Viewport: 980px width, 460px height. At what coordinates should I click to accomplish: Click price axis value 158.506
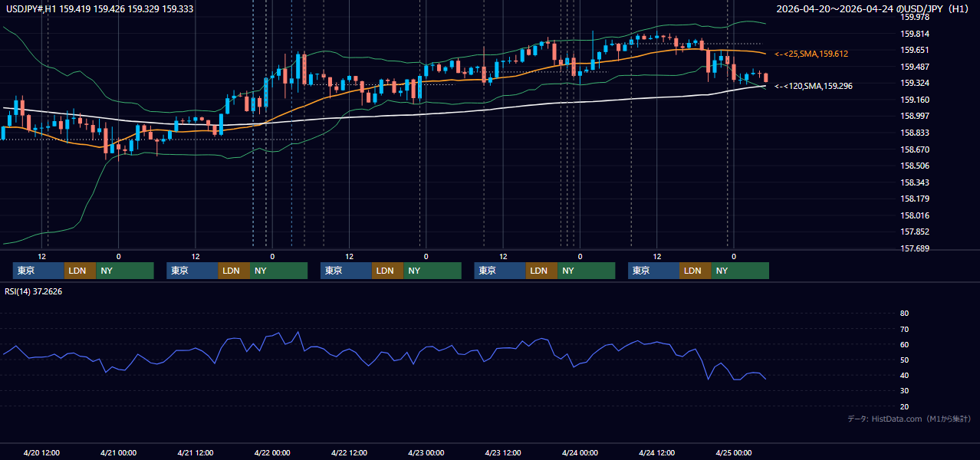(915, 166)
